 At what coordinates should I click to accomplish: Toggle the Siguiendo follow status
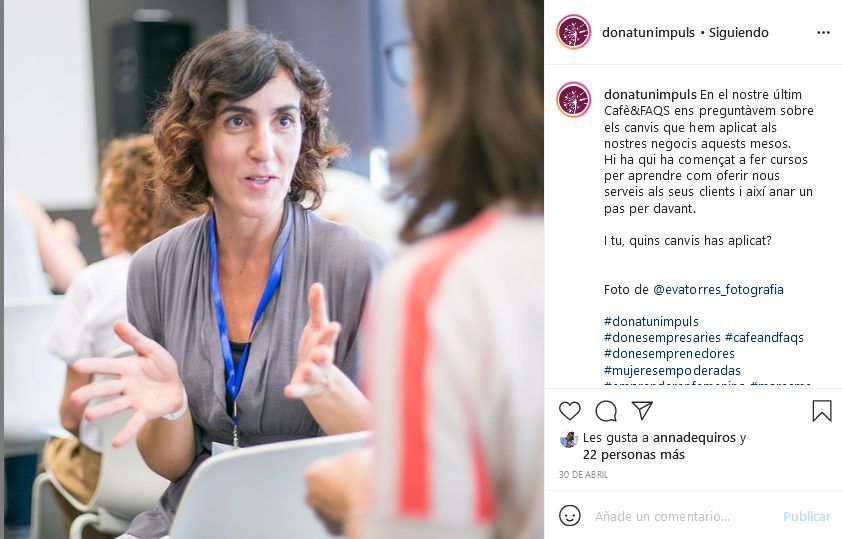(x=738, y=33)
